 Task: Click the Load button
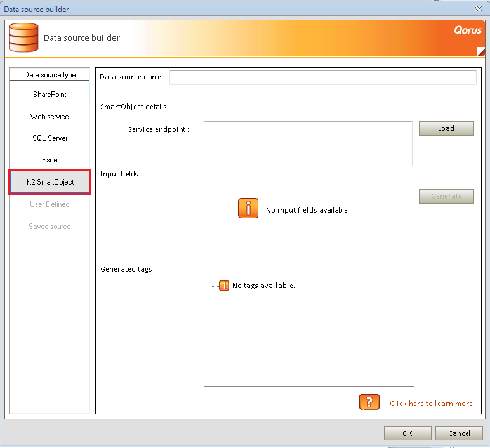(x=446, y=128)
